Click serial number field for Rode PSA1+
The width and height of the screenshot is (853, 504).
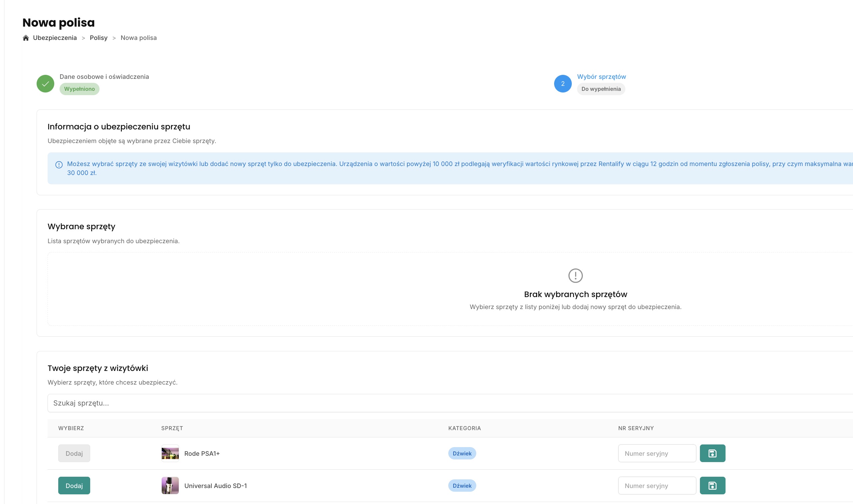657,453
